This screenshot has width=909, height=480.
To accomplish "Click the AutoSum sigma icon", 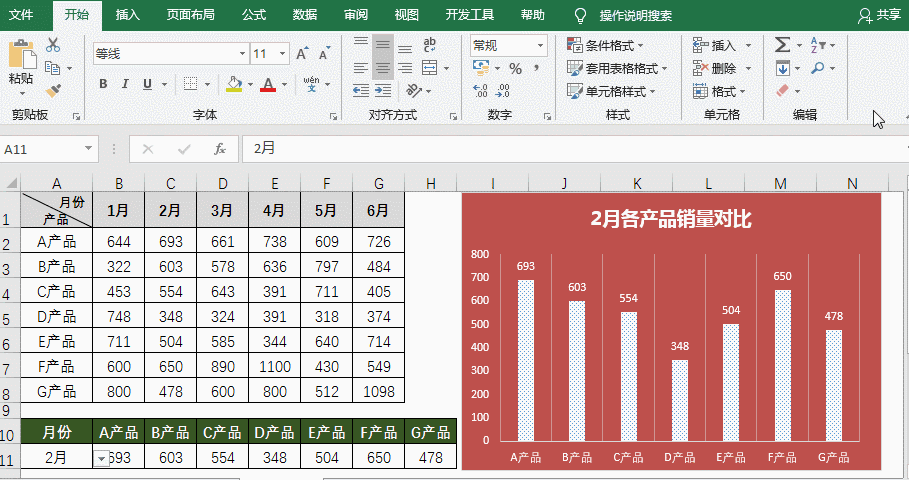I will tap(783, 45).
